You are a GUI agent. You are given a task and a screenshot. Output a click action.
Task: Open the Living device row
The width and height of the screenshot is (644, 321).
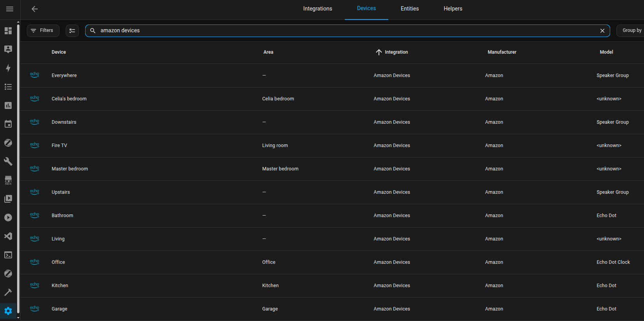(332, 239)
